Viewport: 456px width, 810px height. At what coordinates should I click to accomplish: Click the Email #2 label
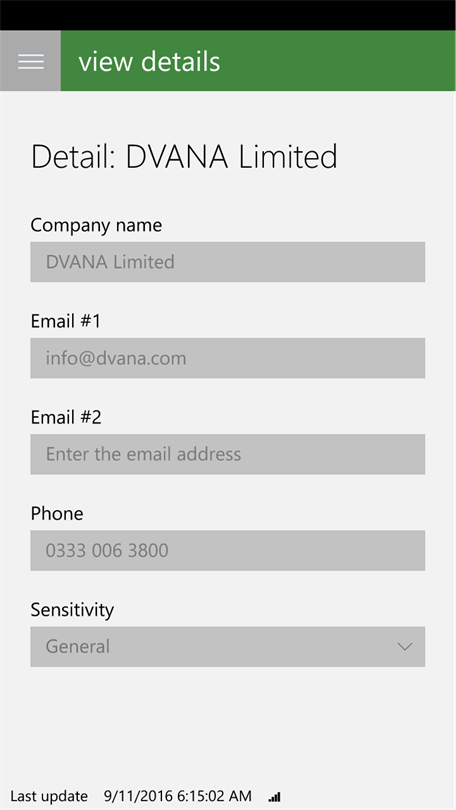pyautogui.click(x=66, y=417)
